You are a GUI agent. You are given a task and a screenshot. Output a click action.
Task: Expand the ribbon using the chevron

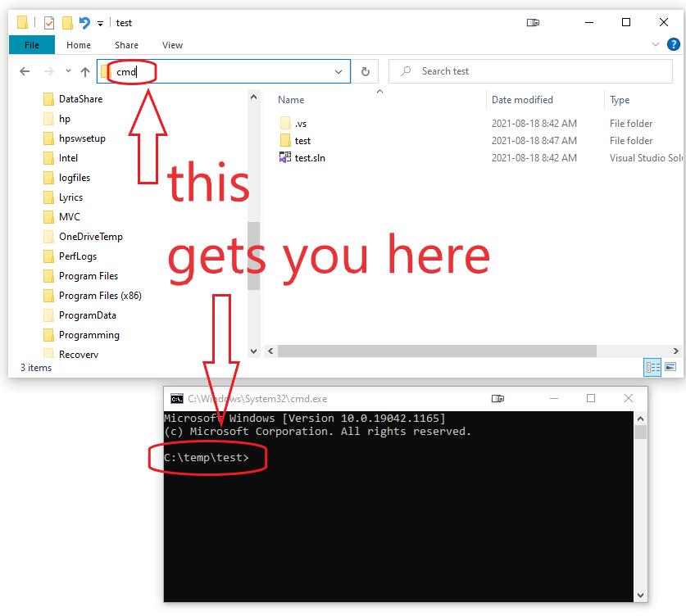pos(656,45)
